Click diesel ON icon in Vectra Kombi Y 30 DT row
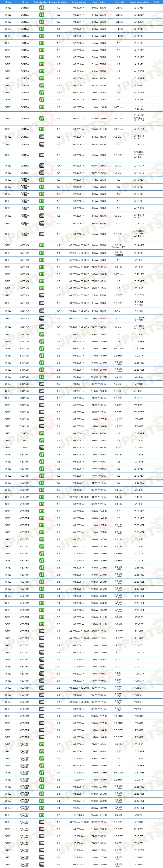The height and width of the screenshot is (868, 163). pyautogui.click(x=42, y=857)
